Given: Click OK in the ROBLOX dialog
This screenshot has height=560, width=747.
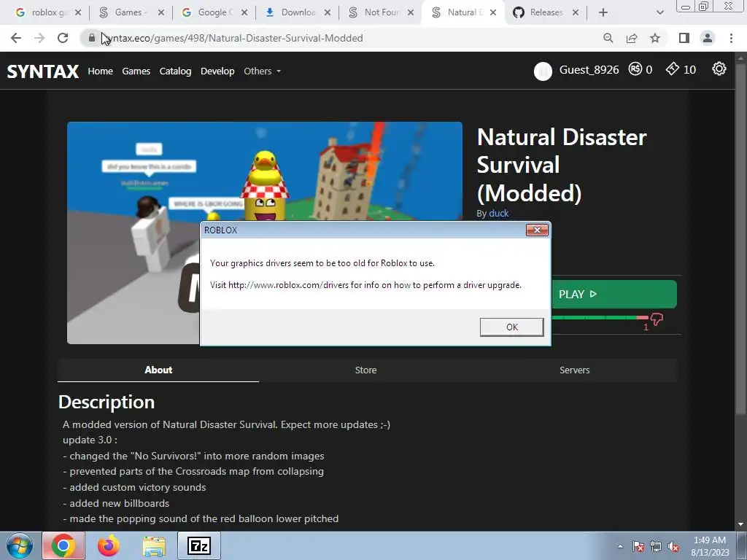Looking at the screenshot, I should pyautogui.click(x=511, y=327).
